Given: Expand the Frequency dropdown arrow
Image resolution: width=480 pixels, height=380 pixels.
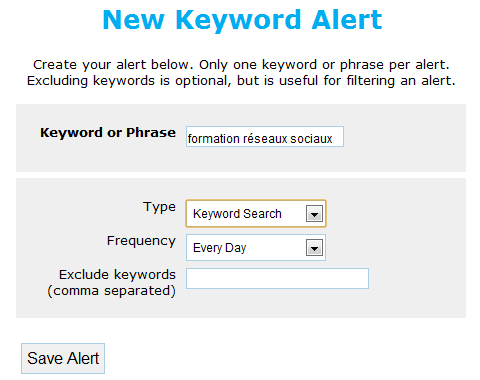Looking at the screenshot, I should [314, 248].
